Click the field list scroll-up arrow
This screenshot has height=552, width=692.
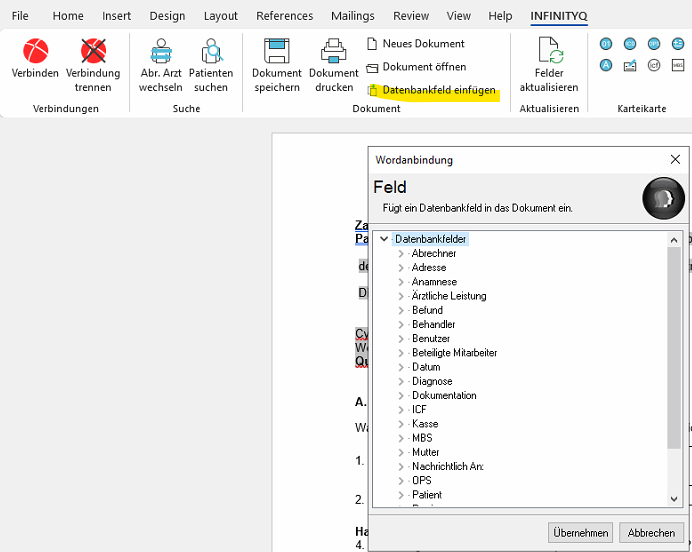(x=674, y=240)
